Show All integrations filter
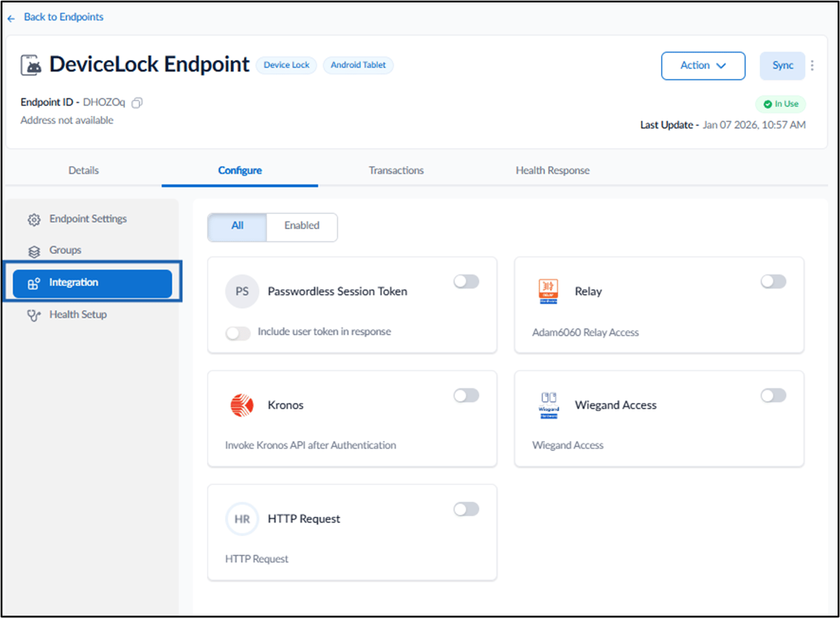 tap(237, 226)
